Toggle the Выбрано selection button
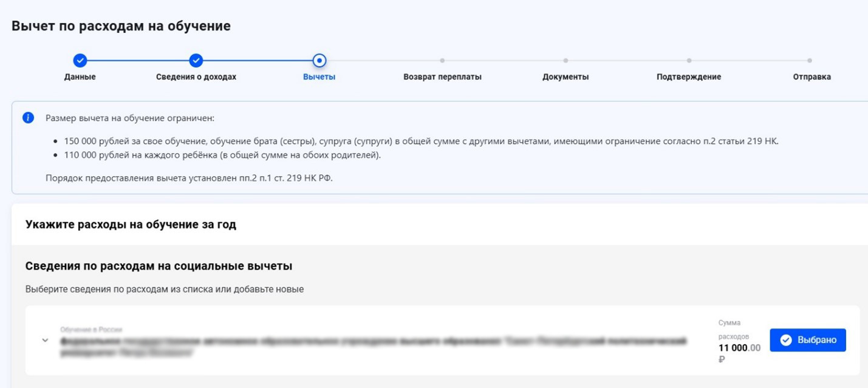The height and width of the screenshot is (388, 868). (807, 340)
